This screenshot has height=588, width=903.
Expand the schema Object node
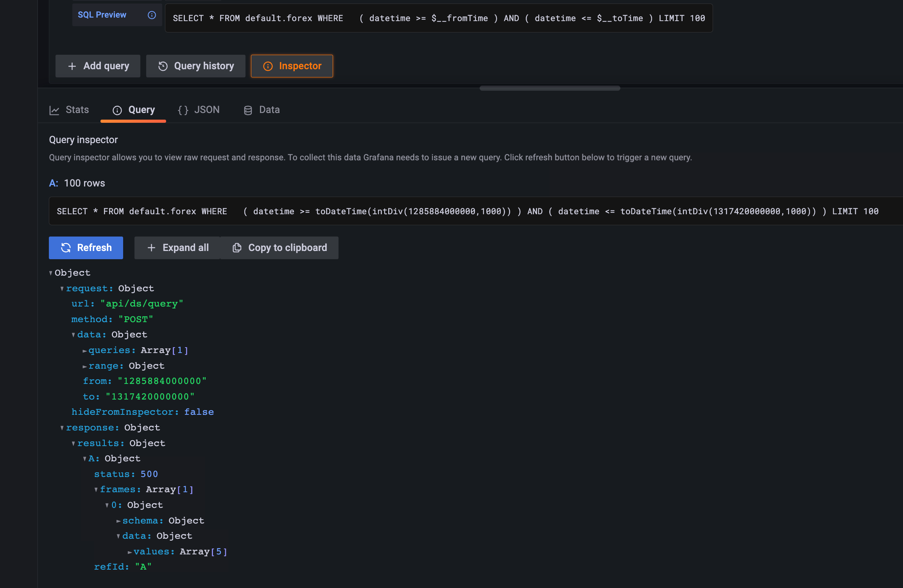118,520
